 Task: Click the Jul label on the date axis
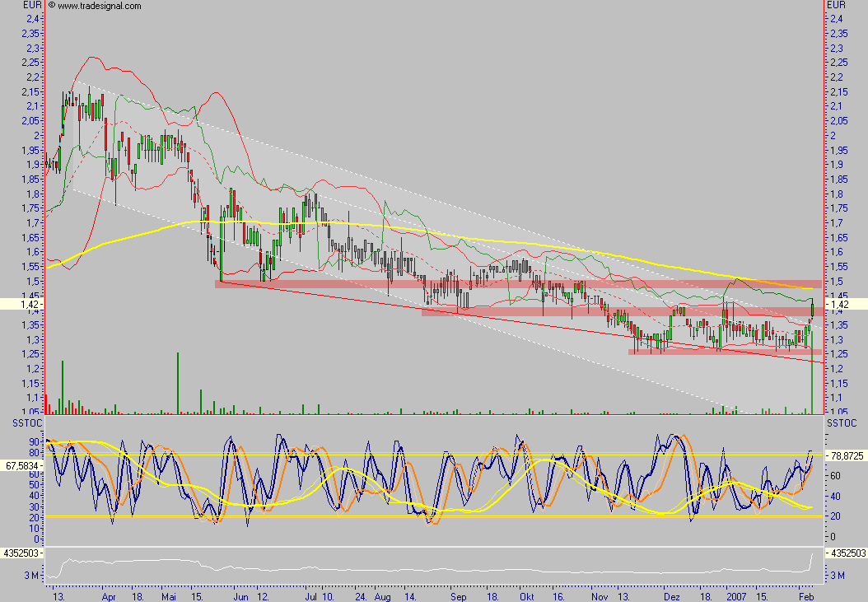coord(311,596)
